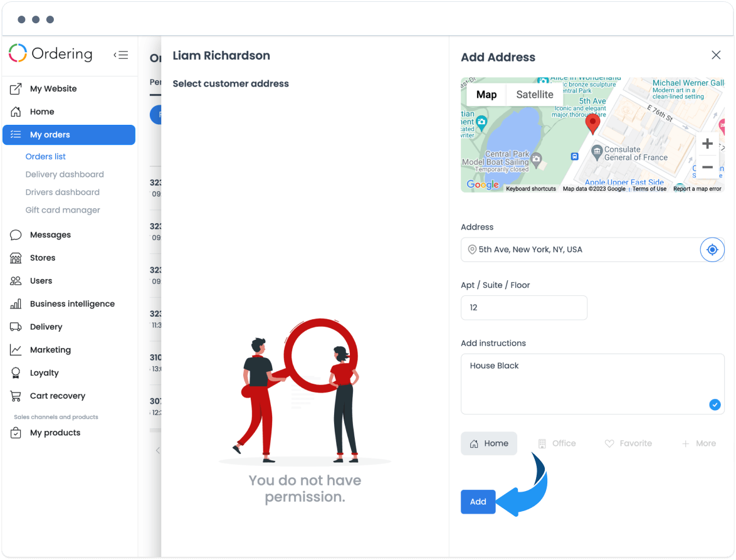Click the transit stop icon on map
Screen dimensions: 736x560
(x=574, y=156)
